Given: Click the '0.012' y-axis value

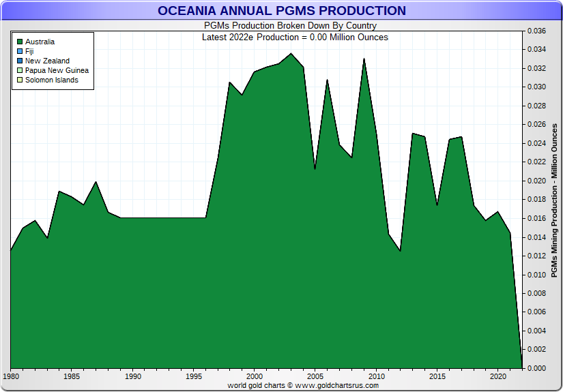Looking at the screenshot, I should coord(536,256).
